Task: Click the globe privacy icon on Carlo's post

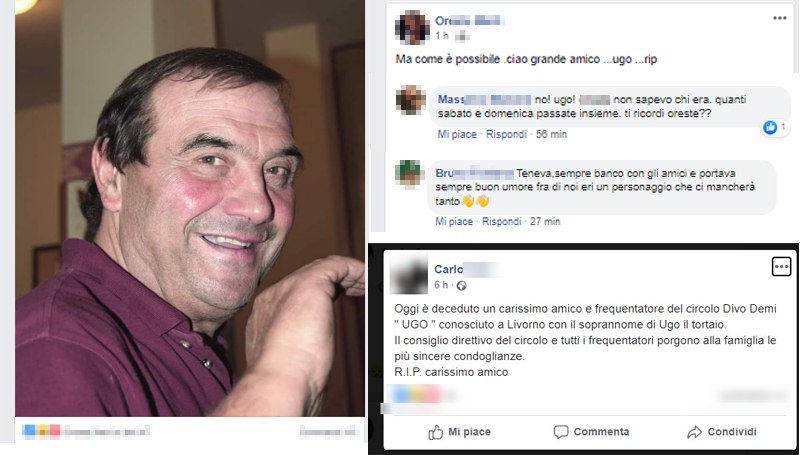Action: click(461, 286)
